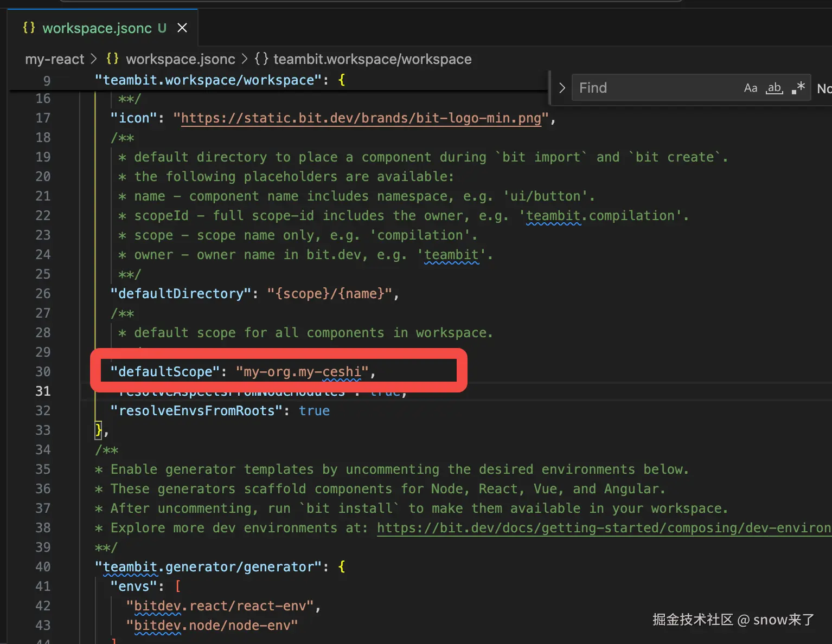Click the braces icon before teambit.workspace/workspace breadcrumb
Viewport: 832px width, 644px height.
pyautogui.click(x=261, y=59)
